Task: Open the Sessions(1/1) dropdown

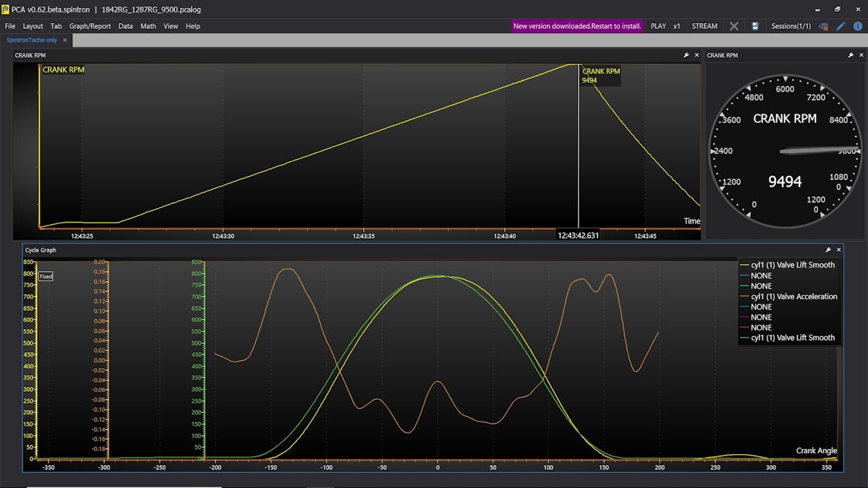Action: point(791,26)
